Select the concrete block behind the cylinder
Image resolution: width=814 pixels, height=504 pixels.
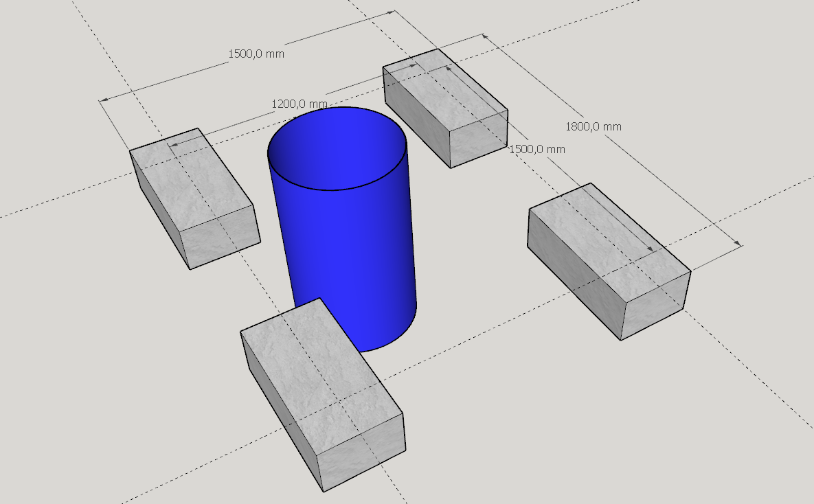(x=445, y=108)
